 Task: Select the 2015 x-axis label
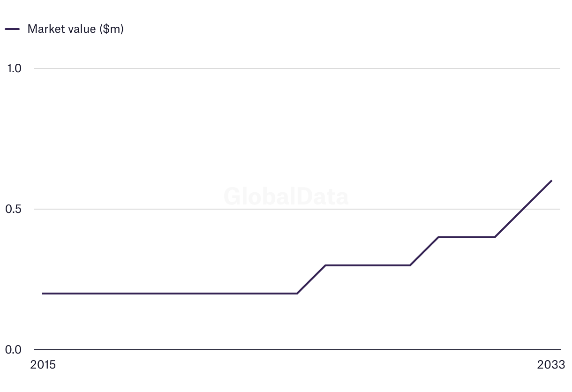(x=43, y=365)
